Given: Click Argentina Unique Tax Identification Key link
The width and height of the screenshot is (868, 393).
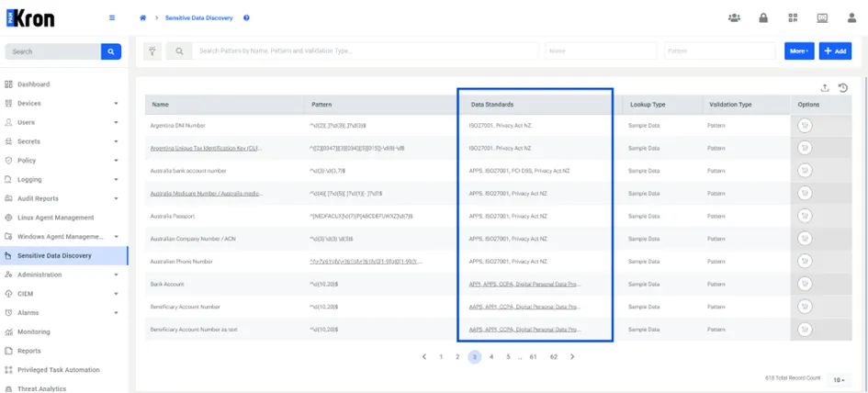Looking at the screenshot, I should (x=205, y=149).
